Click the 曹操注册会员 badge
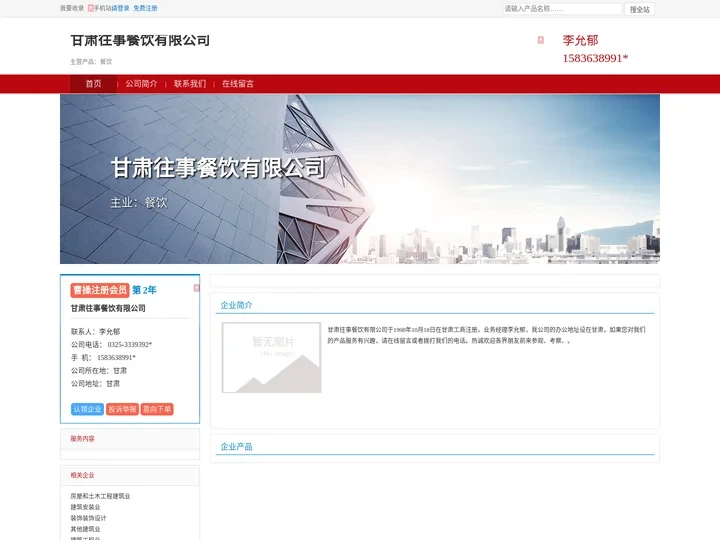This screenshot has width=720, height=540. pos(100,290)
